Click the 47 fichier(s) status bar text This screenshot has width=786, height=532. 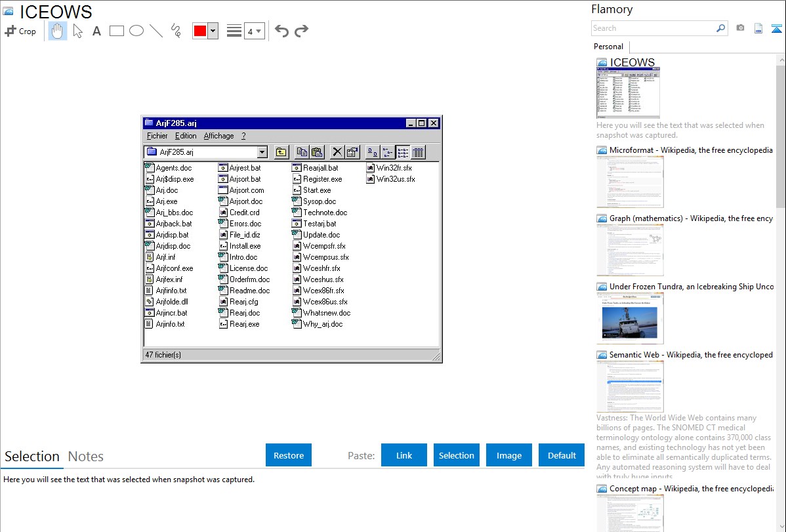[163, 355]
